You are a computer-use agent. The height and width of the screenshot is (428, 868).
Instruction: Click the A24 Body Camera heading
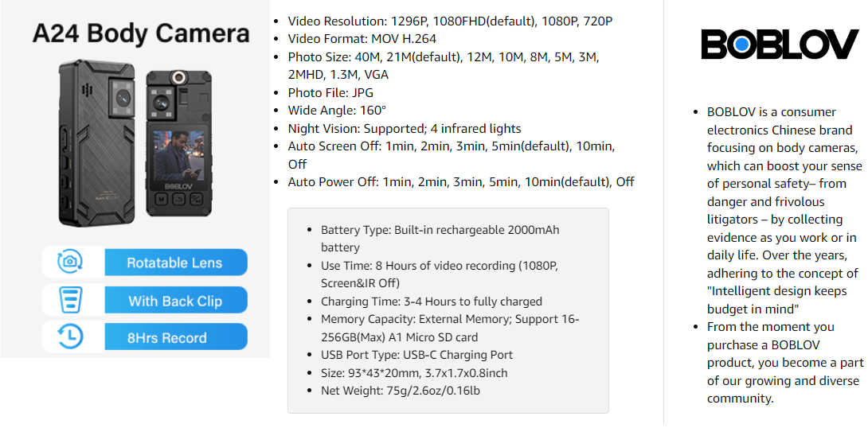click(x=141, y=34)
